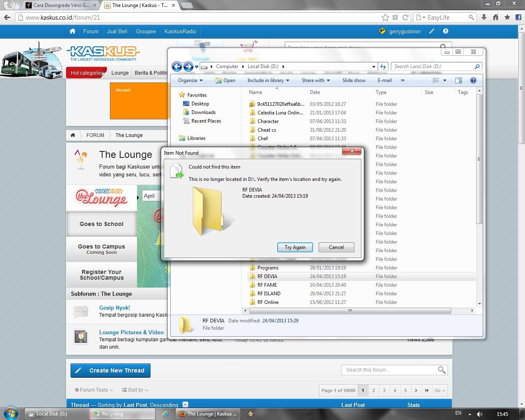This screenshot has width=525, height=420.
Task: Click E-mail in Explorer toolbar
Action: [x=385, y=80]
